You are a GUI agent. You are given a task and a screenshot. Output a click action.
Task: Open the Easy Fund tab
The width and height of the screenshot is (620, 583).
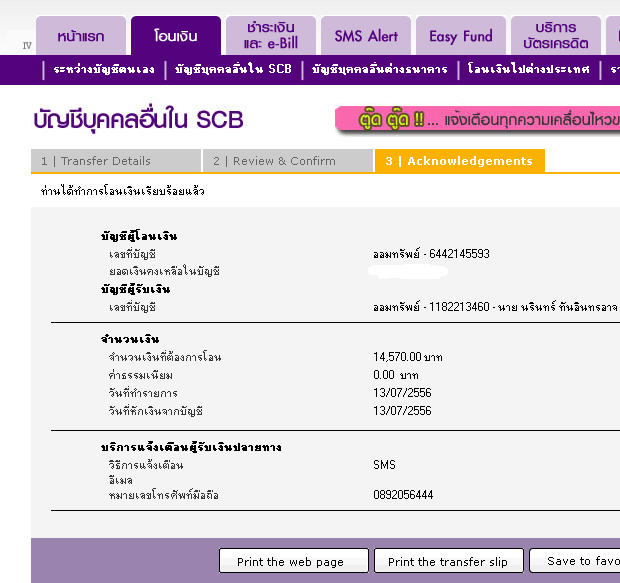(461, 36)
